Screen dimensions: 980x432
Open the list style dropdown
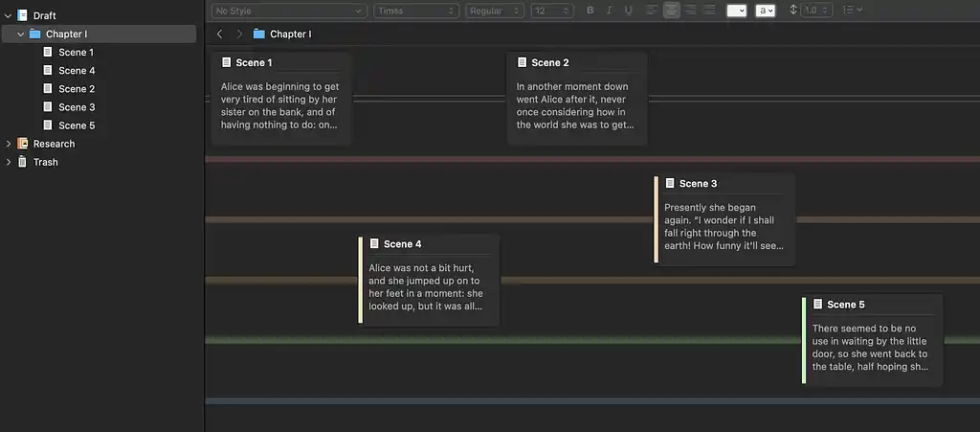[853, 10]
